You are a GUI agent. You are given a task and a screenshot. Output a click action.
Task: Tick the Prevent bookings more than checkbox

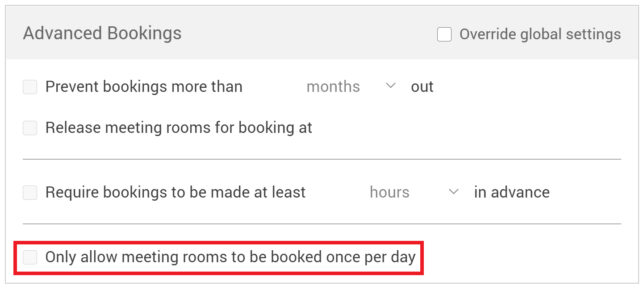[30, 87]
